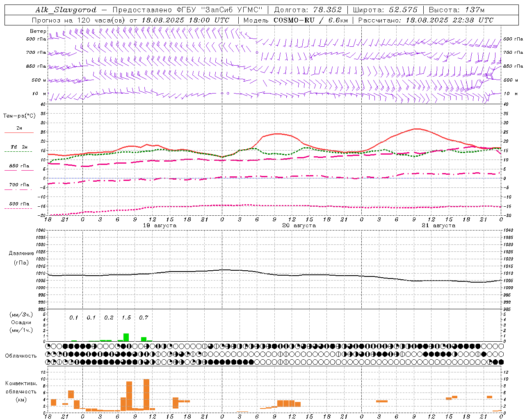Click the solid red 2м legend line
Screen dimensions: 525x420
[19, 133]
